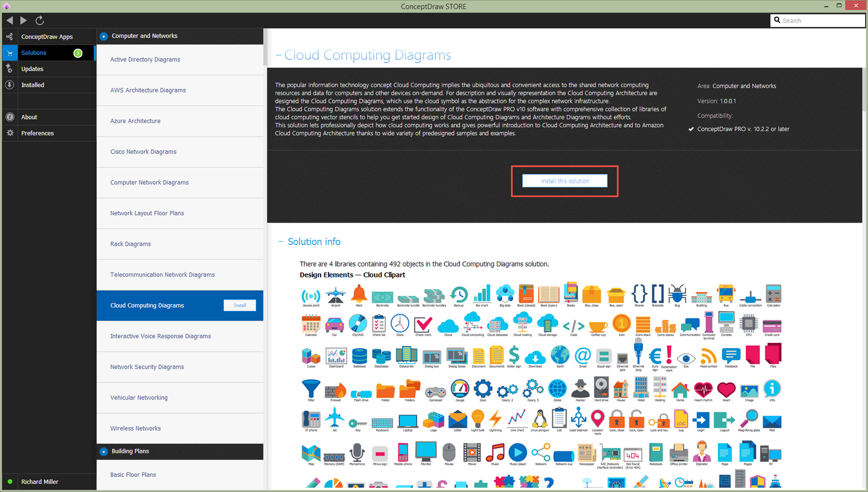Image resolution: width=868 pixels, height=492 pixels.
Task: Collapse the Cloud Computing Diagrams header section
Action: coord(278,55)
